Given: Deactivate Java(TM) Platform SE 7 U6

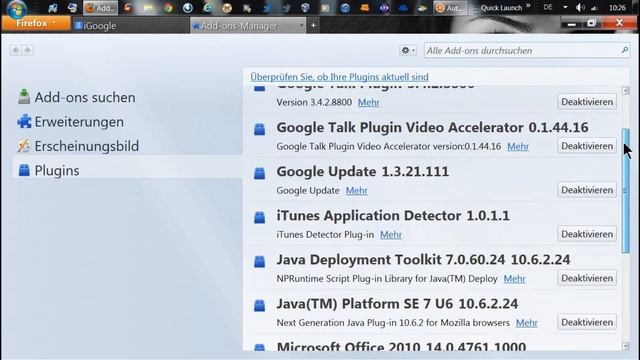Looking at the screenshot, I should click(x=587, y=322).
